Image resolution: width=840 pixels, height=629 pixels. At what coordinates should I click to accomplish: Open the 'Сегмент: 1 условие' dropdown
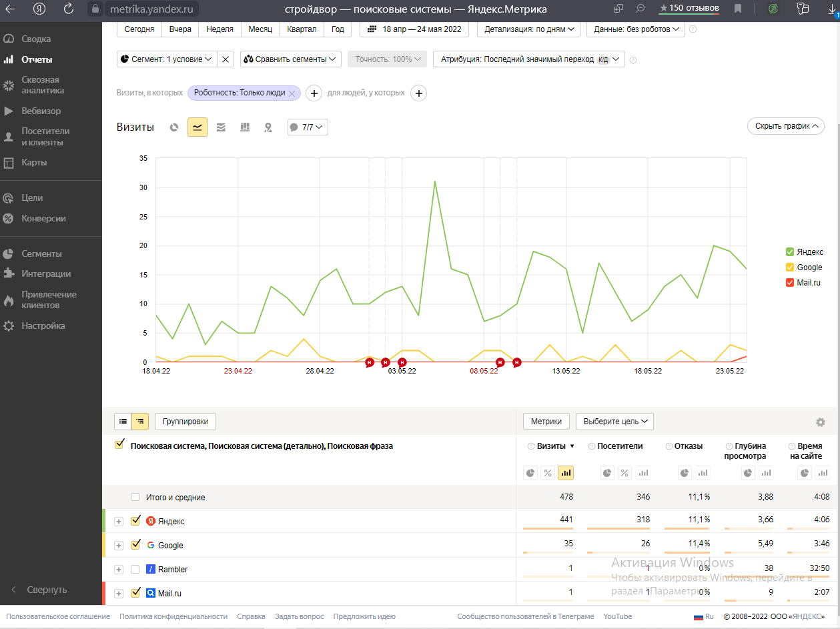click(x=167, y=59)
